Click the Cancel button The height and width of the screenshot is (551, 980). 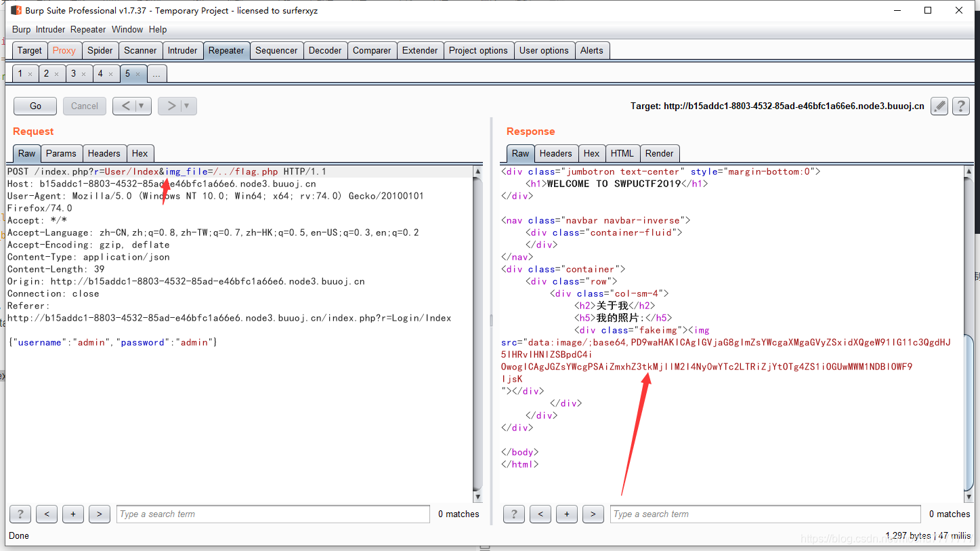[85, 106]
